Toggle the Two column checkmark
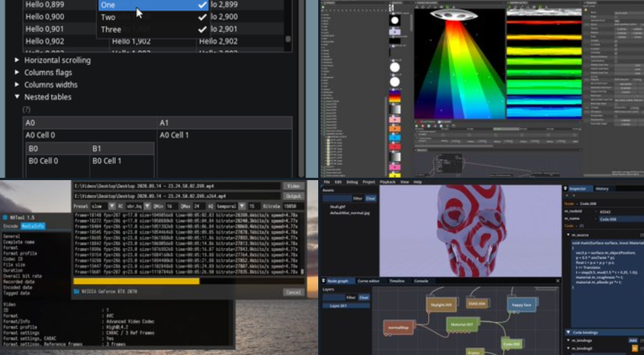The height and width of the screenshot is (355, 644). pos(202,17)
